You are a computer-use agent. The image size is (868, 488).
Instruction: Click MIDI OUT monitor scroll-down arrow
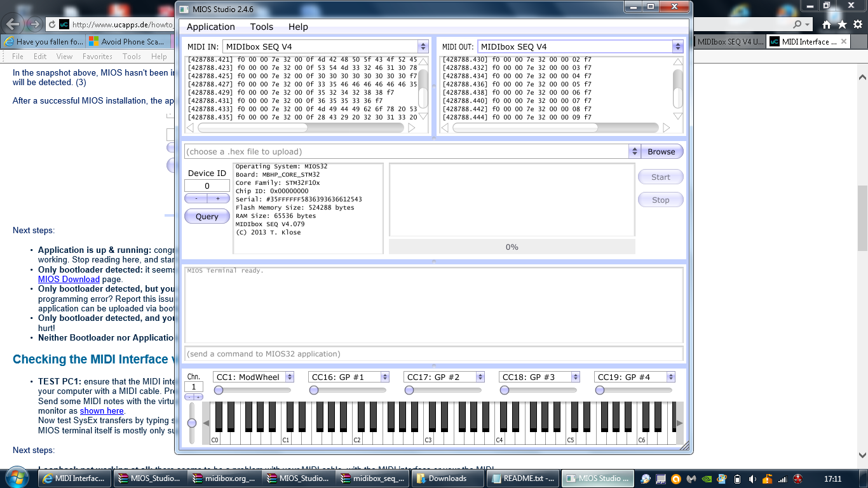point(678,116)
